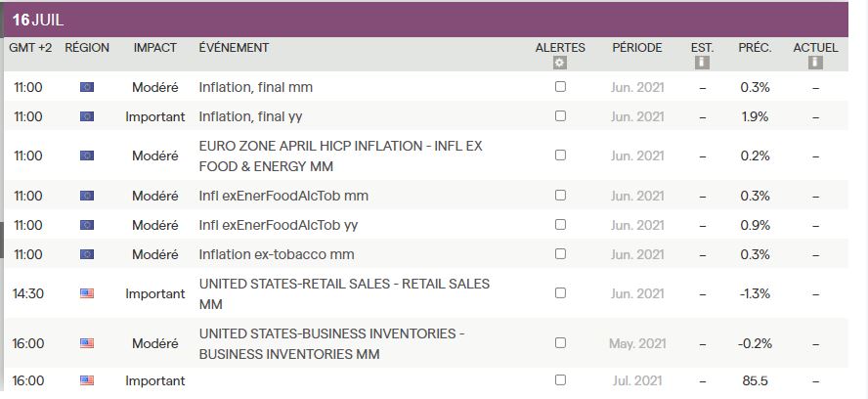Click the info icon under EST.
Image resolution: width=868 pixels, height=399 pixels.
tap(702, 63)
